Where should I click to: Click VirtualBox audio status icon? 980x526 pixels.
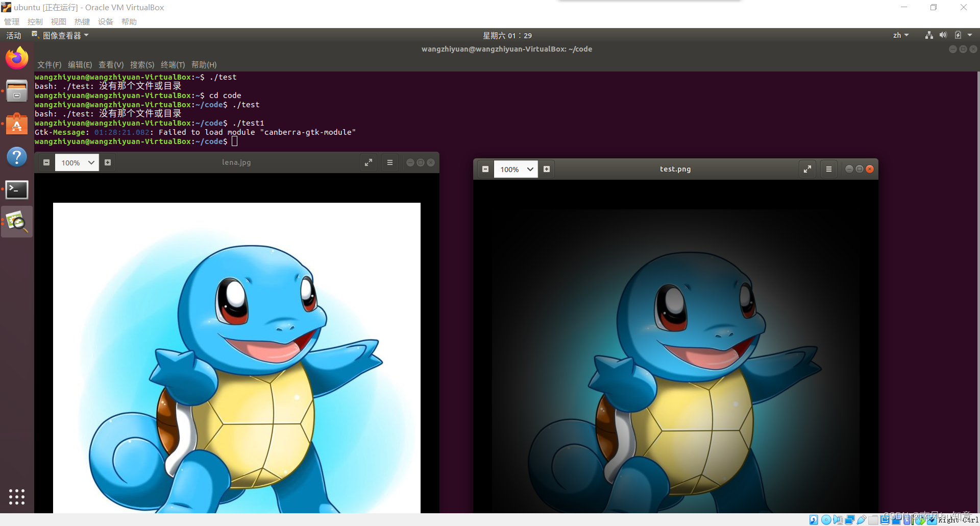(x=838, y=520)
